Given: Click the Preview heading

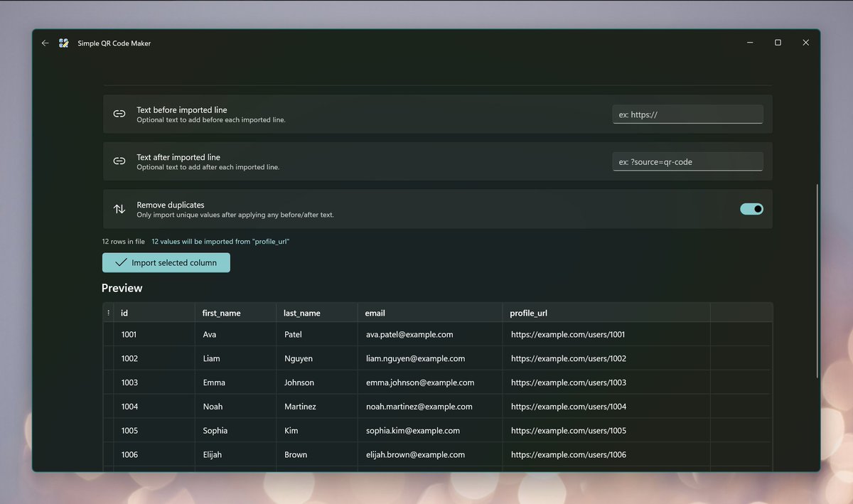Looking at the screenshot, I should (122, 288).
